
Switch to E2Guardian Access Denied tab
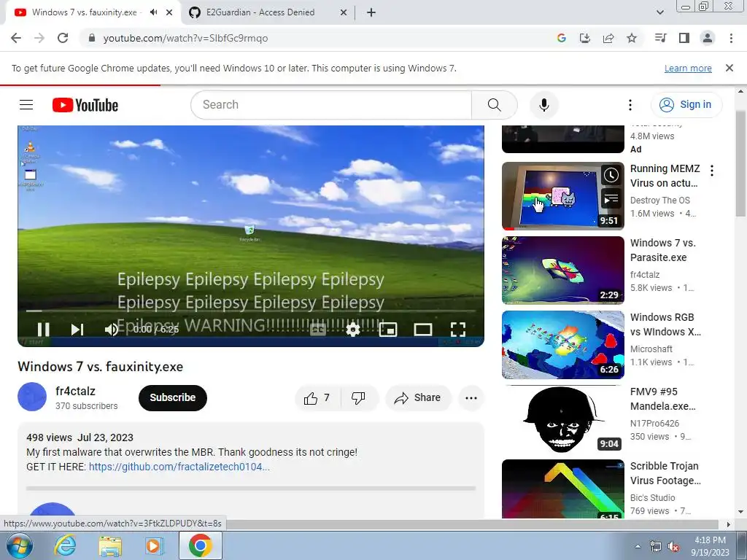tap(260, 12)
